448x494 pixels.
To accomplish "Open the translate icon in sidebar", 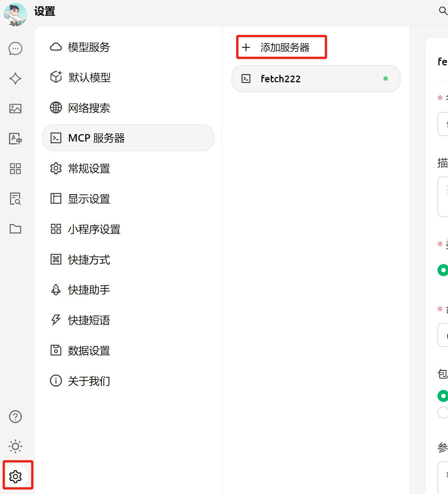I will click(x=15, y=139).
